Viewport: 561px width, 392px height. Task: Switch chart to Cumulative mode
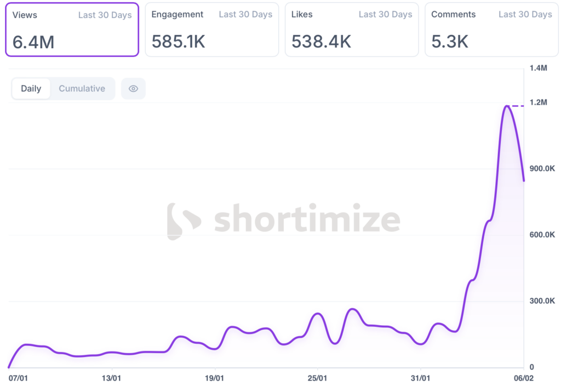coord(82,89)
